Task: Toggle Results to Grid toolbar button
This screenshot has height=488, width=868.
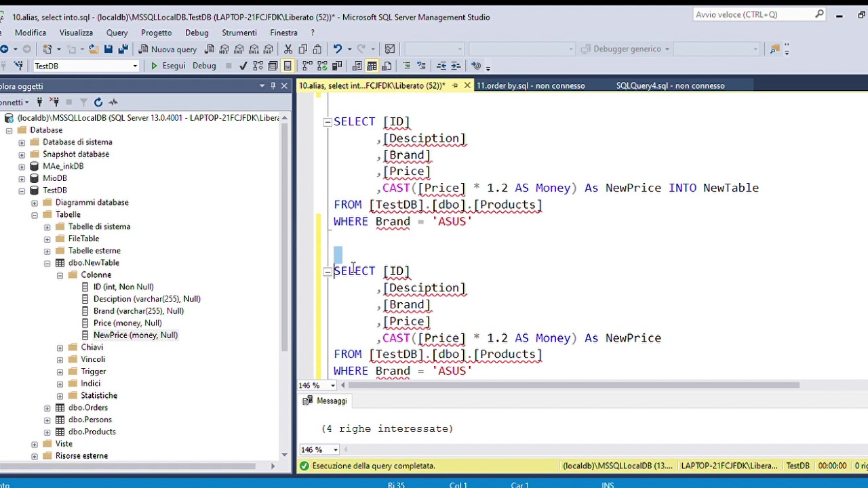Action: [x=372, y=66]
